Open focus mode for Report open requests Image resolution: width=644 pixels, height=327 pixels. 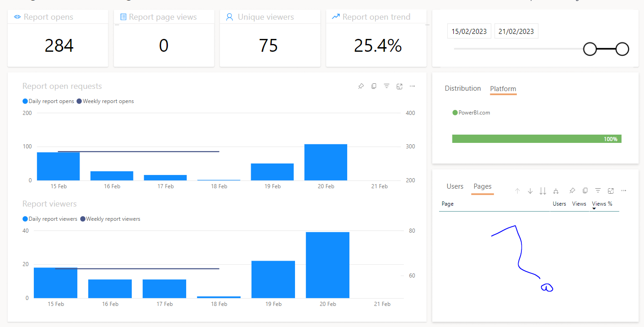(x=399, y=86)
